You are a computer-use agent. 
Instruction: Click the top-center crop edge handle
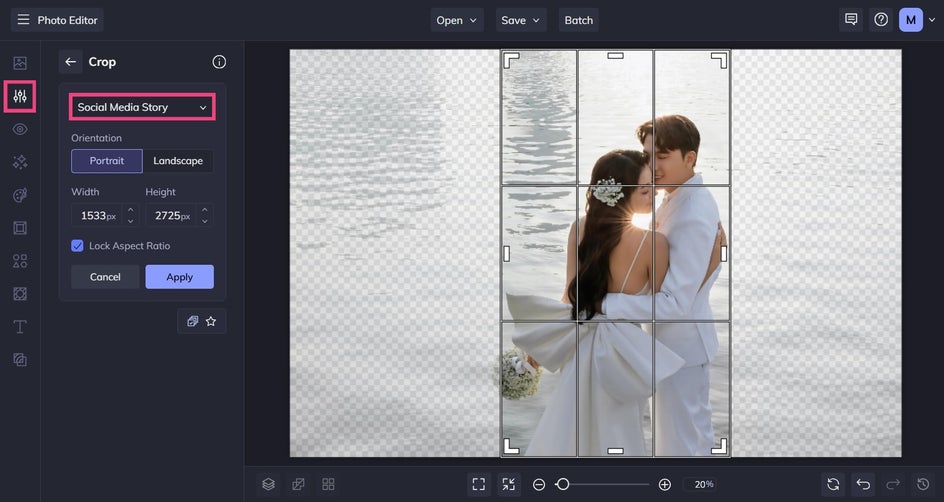(x=615, y=55)
